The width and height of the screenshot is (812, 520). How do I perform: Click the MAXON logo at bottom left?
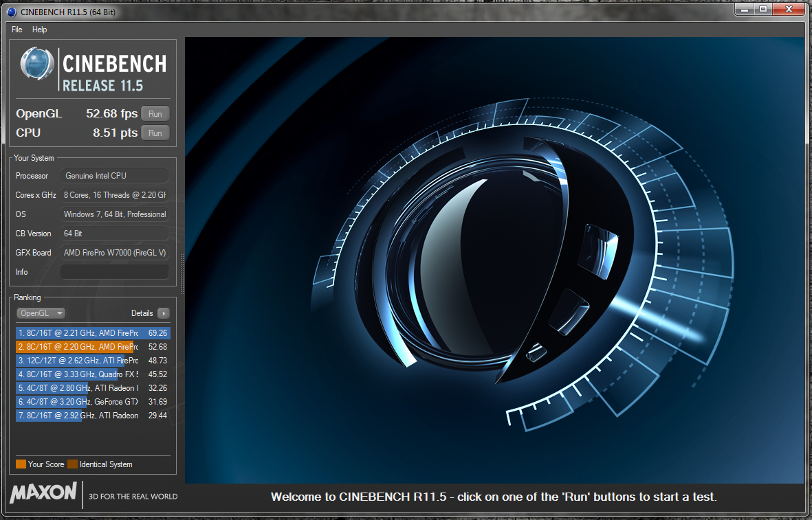tap(43, 493)
